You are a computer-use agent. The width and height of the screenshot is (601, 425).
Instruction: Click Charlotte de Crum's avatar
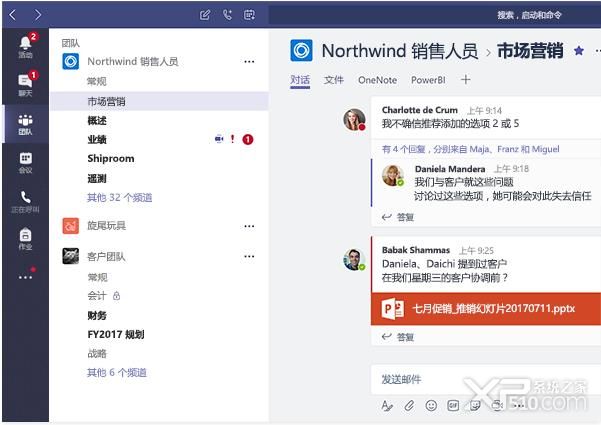coord(354,120)
